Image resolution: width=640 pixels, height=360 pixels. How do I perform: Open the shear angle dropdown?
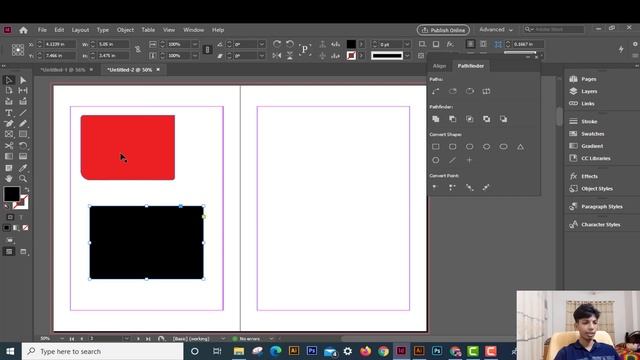262,56
